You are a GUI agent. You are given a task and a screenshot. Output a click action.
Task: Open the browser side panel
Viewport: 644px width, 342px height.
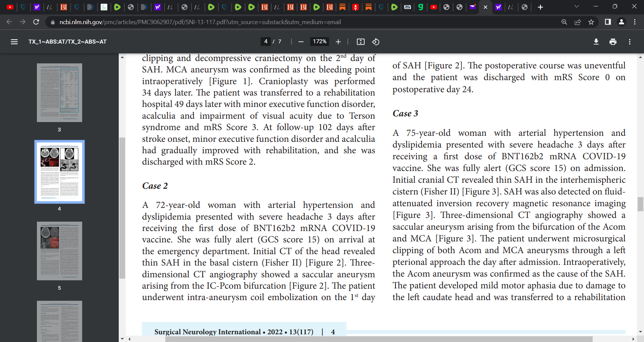[x=607, y=22]
